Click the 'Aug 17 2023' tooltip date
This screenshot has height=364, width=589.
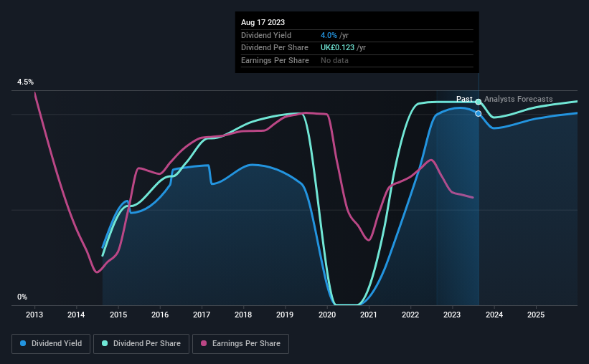[x=263, y=22]
